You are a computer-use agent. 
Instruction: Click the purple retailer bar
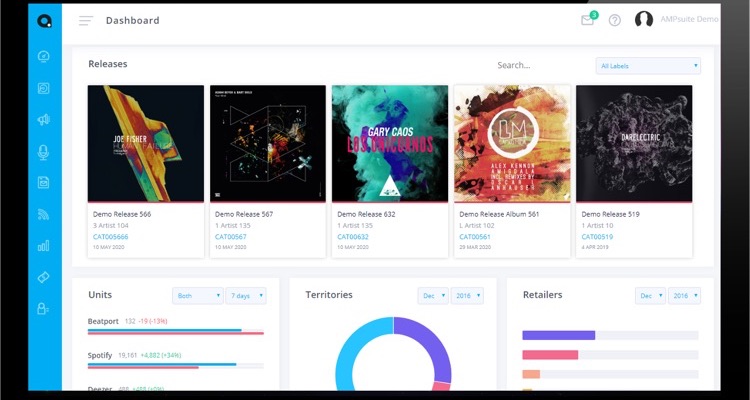pos(559,335)
